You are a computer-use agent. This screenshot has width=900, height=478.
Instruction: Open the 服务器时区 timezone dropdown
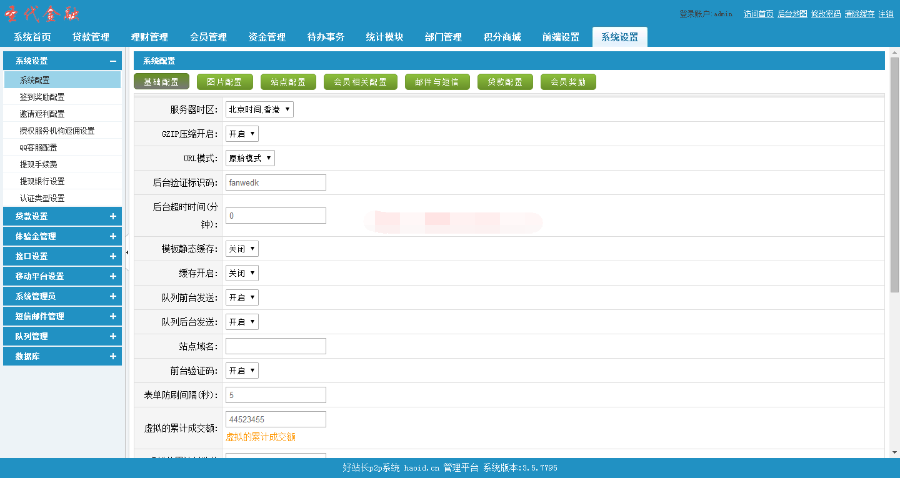coord(259,108)
